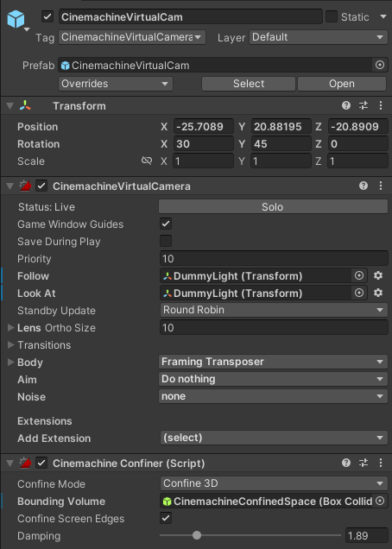This screenshot has height=549, width=392.
Task: Open the Add Extension select menu
Action: coord(274,438)
